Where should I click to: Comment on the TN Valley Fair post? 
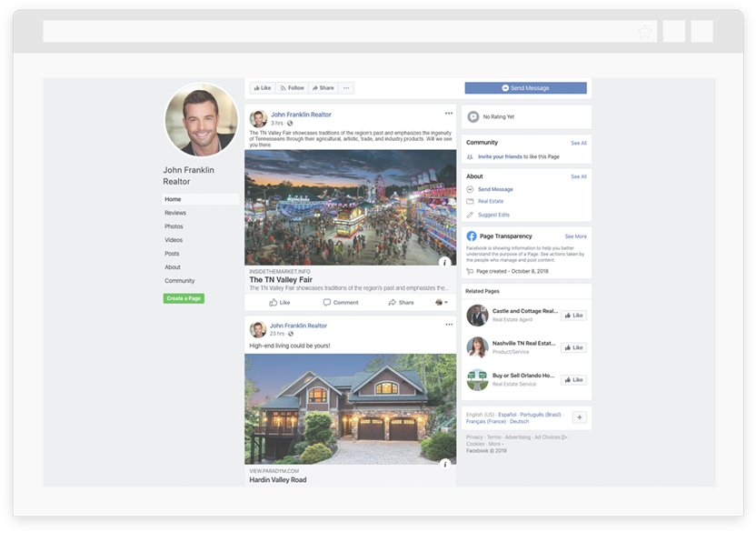[x=341, y=303]
